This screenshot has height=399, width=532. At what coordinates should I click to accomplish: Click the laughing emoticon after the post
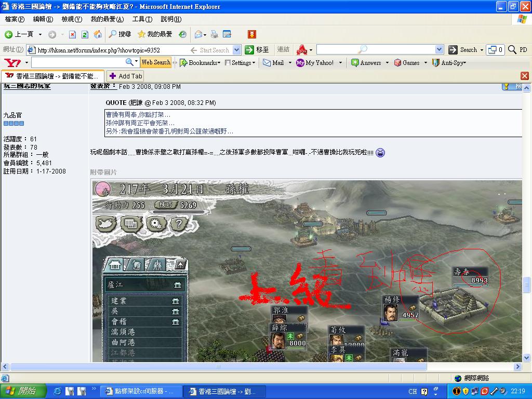pos(380,153)
